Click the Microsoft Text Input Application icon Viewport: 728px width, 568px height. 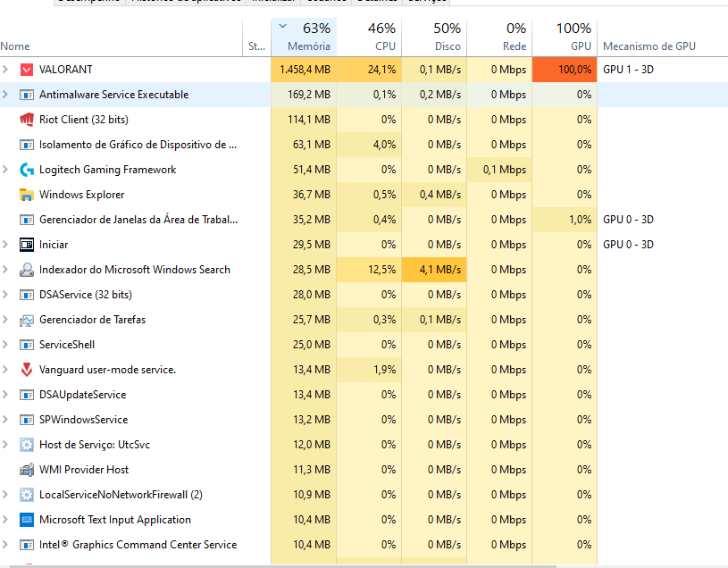27,520
